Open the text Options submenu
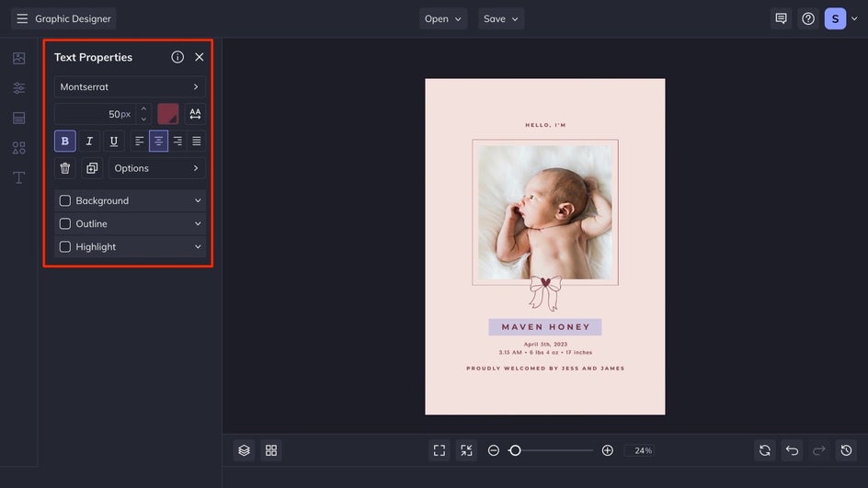868x488 pixels. 156,168
